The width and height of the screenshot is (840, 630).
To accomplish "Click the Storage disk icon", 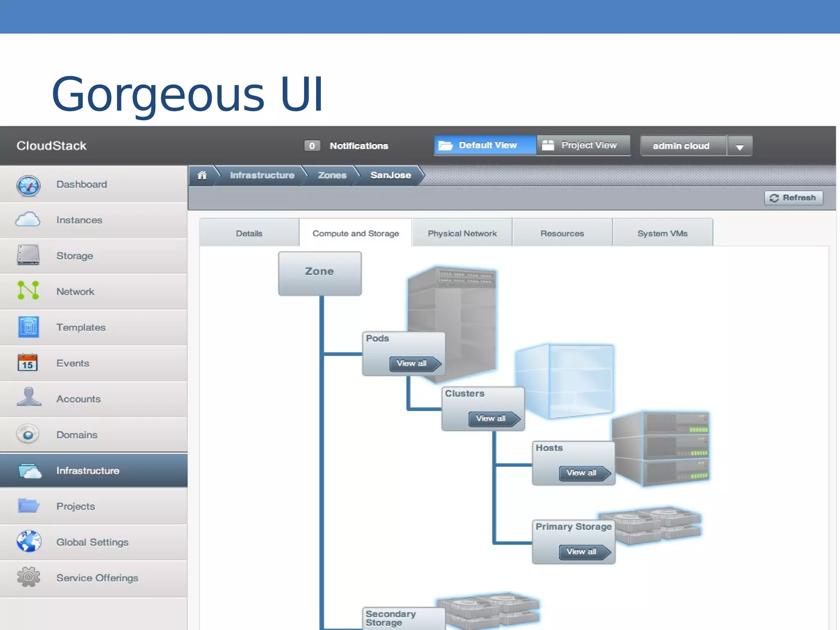I will 28,255.
